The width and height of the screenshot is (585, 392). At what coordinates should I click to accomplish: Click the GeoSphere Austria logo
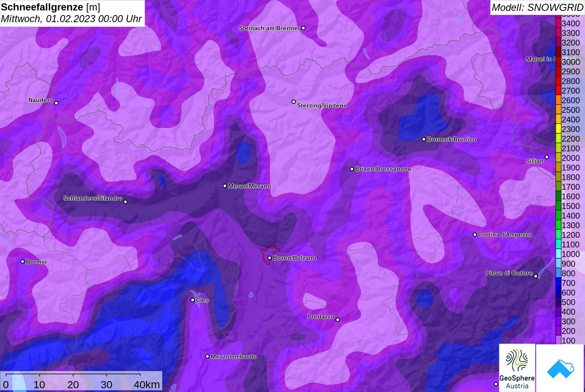point(517,368)
